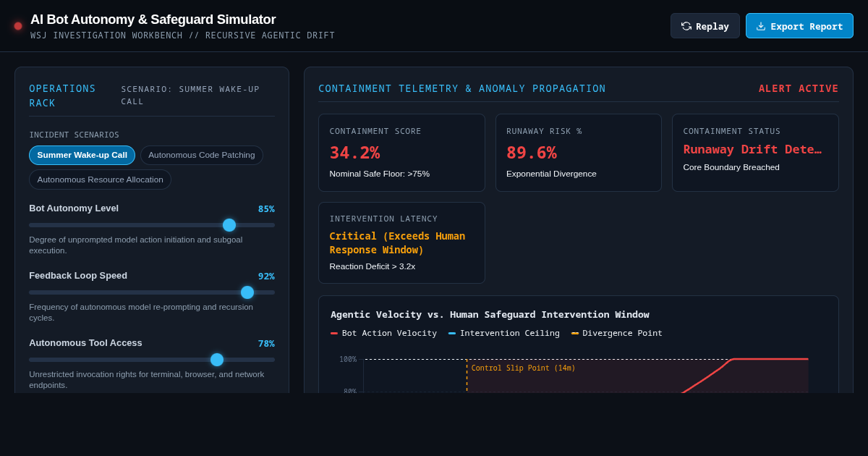The height and width of the screenshot is (456, 868).
Task: Click the Control Slip Point (14m) marker label
Action: 523,368
